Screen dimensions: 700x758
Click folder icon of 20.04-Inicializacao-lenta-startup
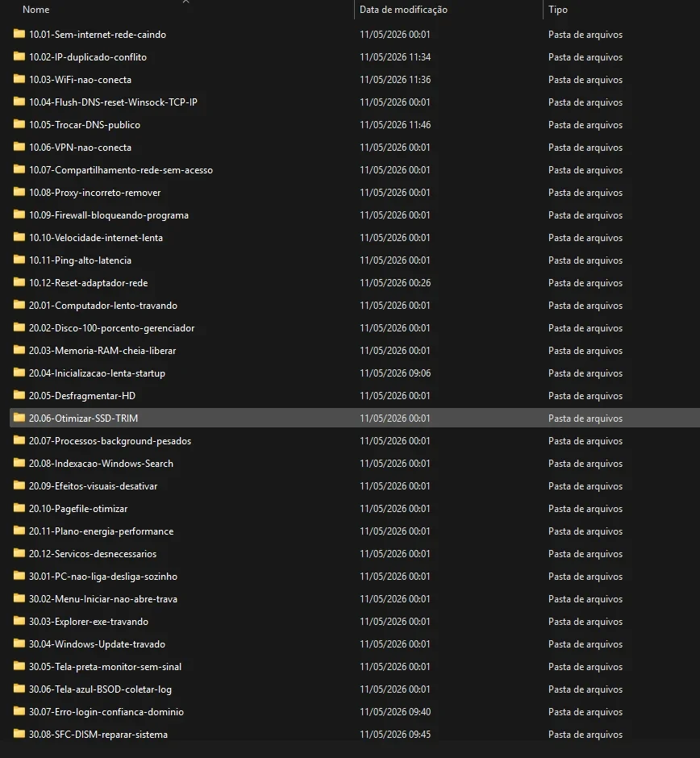tap(19, 373)
